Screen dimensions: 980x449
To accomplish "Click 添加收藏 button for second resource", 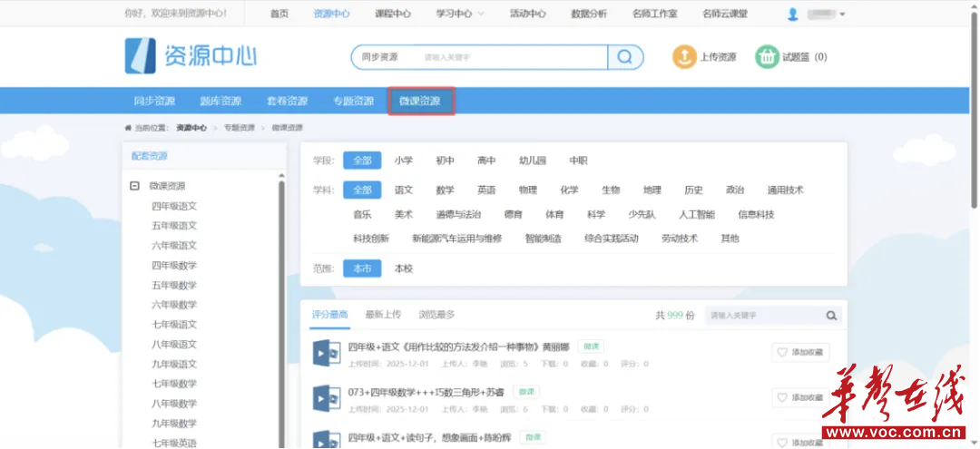I will point(800,397).
